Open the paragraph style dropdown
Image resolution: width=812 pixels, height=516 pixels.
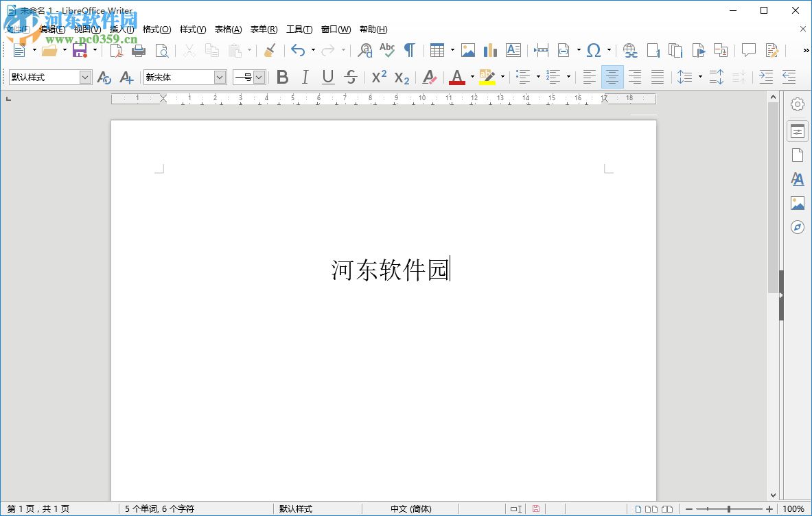[x=86, y=77]
